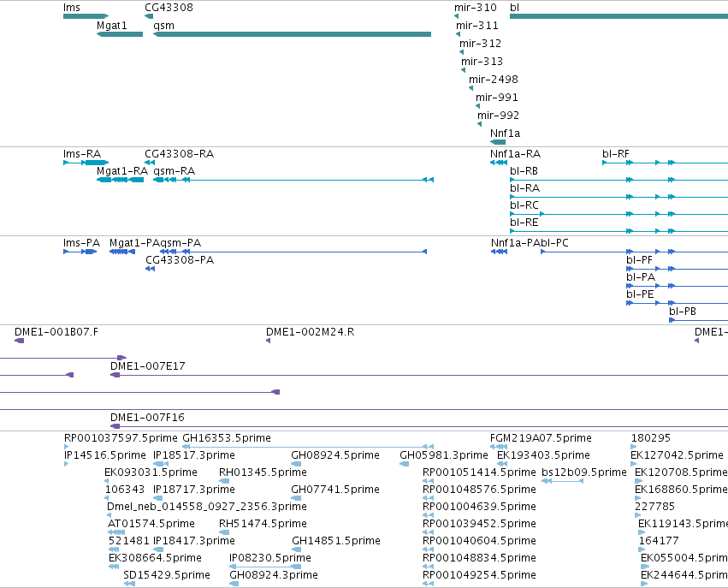Select Nnf1a-PA protein label

point(515,243)
